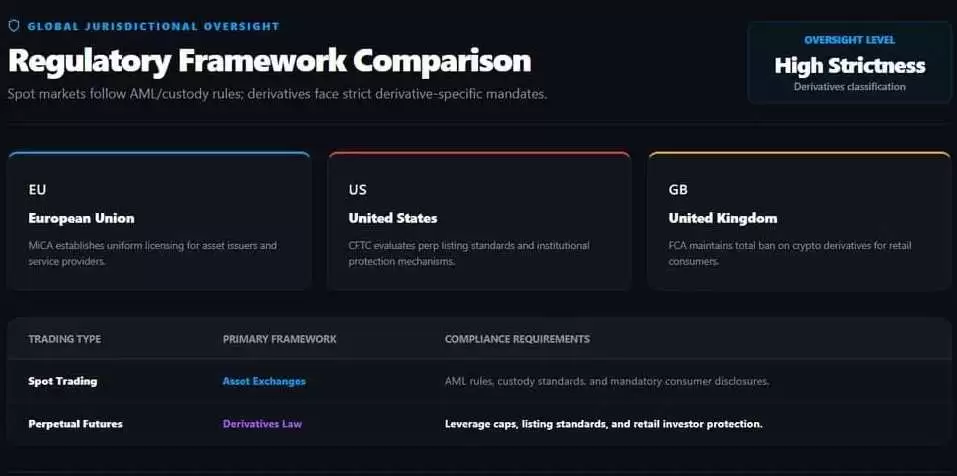This screenshot has width=957, height=476.
Task: Click the CFTC perp listing standards description
Action: coord(469,253)
